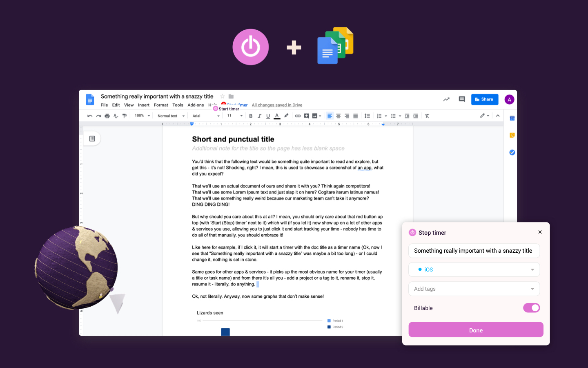The height and width of the screenshot is (368, 588).
Task: Open the Tools menu
Action: pos(178,105)
